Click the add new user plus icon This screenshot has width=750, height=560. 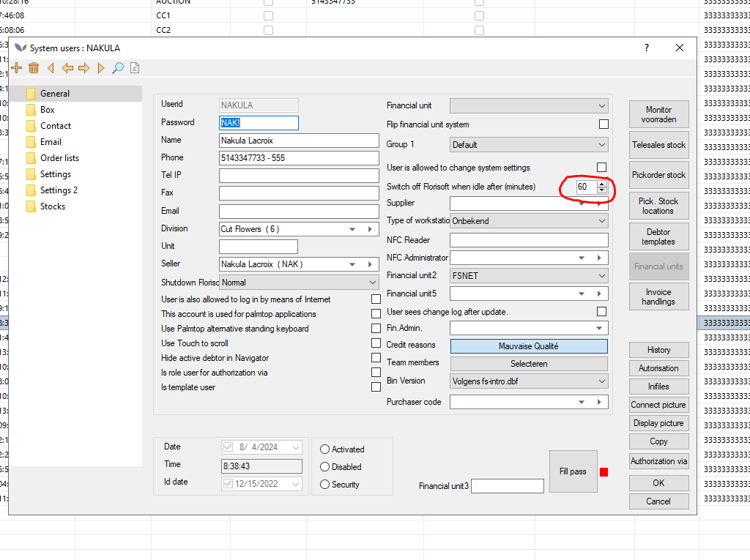tap(17, 68)
